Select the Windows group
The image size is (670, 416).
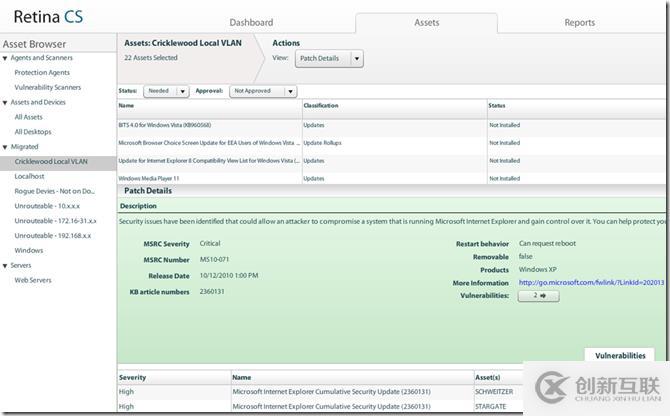29,250
